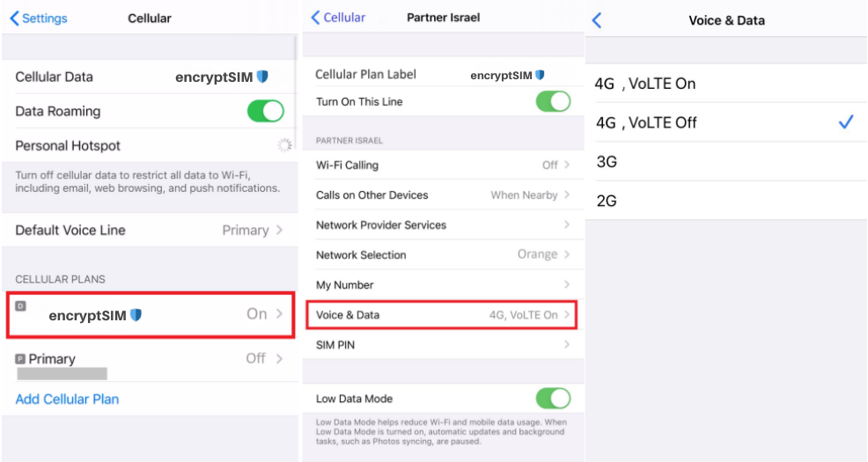Go back to Settings from Cellular
This screenshot has width=868, height=462.
pos(39,18)
